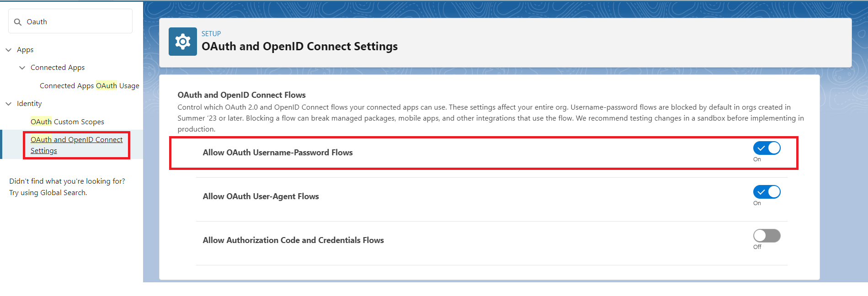Disable Allow OAuth Username-Password Flows toggle
868x296 pixels.
[767, 148]
